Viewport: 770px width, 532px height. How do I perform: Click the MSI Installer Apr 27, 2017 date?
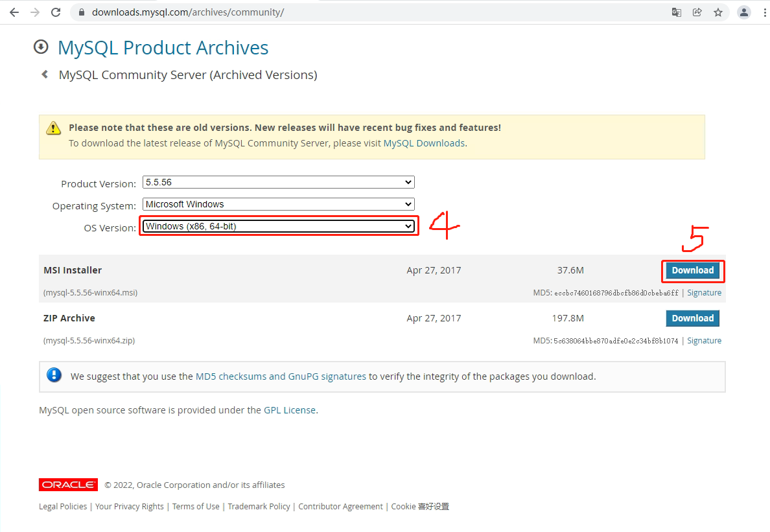point(434,270)
